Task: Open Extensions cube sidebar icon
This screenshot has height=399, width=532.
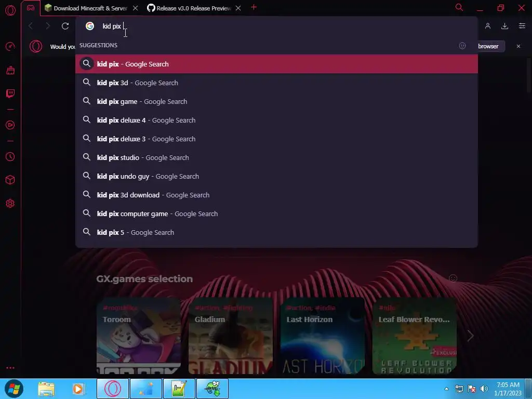Action: 10,180
